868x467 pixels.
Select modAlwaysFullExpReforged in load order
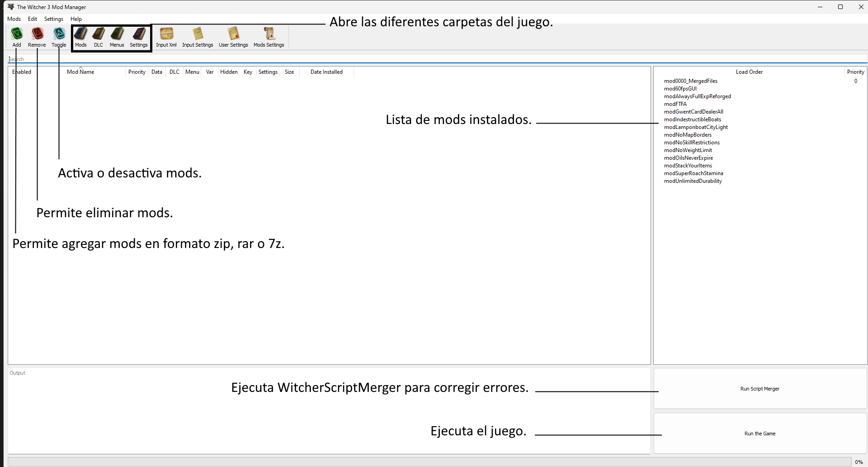point(698,96)
